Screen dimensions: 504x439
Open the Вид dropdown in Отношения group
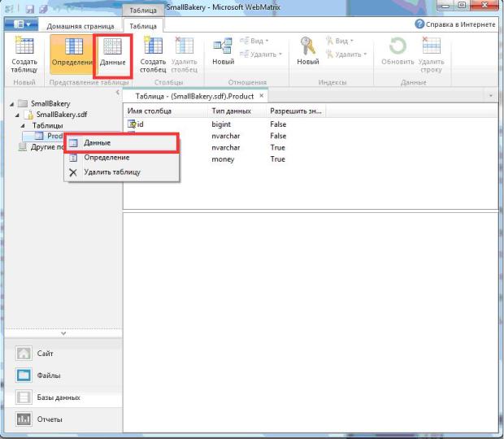[254, 41]
